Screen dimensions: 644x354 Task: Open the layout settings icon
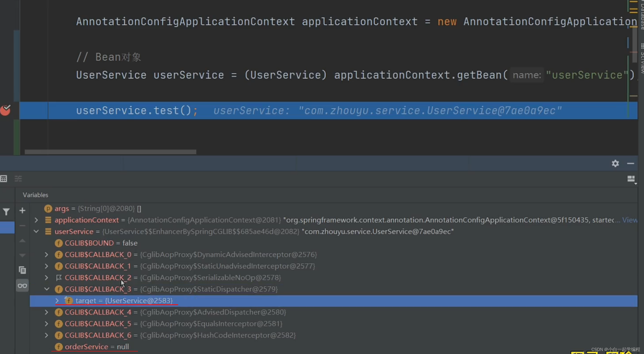click(632, 179)
